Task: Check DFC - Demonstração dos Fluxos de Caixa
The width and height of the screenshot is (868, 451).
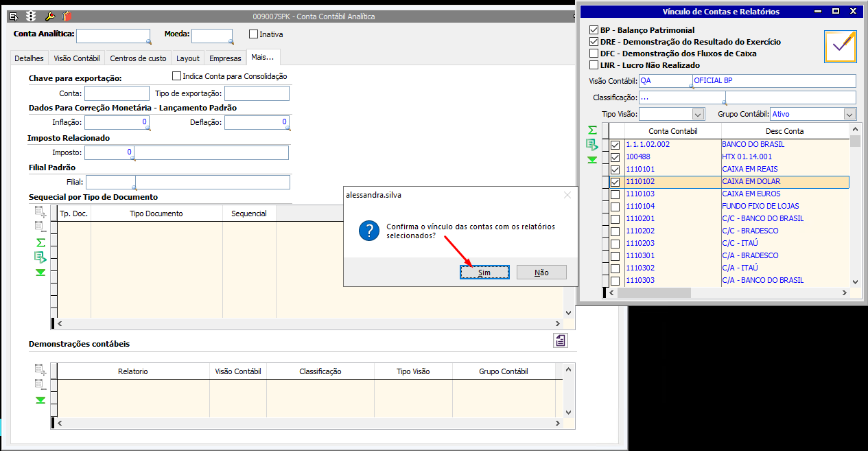Action: coord(594,54)
